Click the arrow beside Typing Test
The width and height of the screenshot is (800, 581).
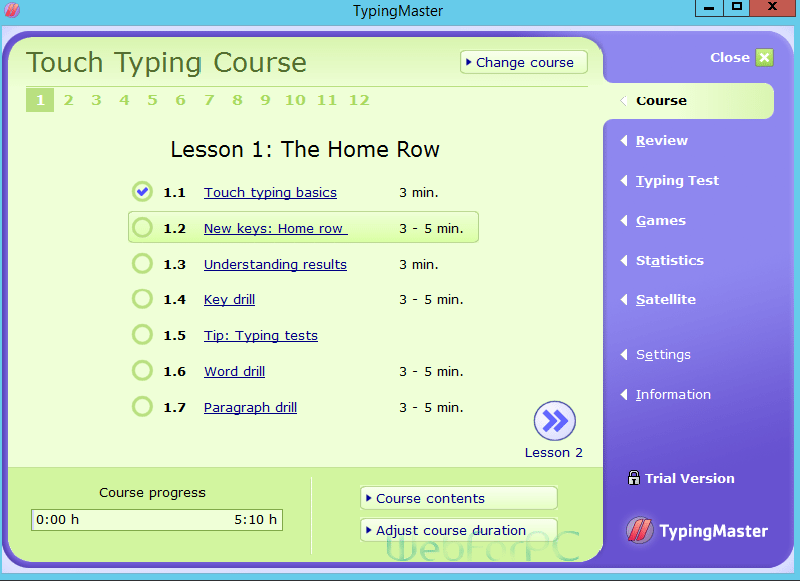(624, 180)
